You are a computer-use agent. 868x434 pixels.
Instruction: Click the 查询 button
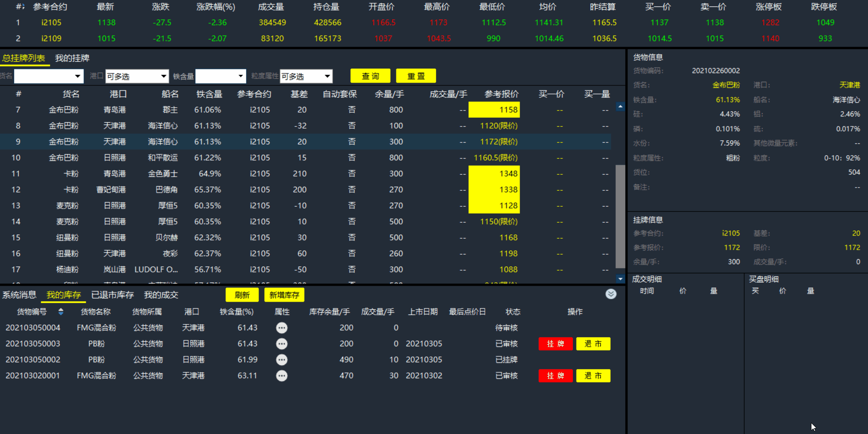[x=370, y=76]
